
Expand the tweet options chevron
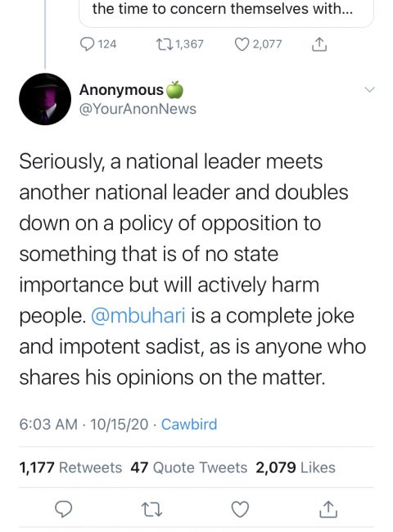pos(369,89)
